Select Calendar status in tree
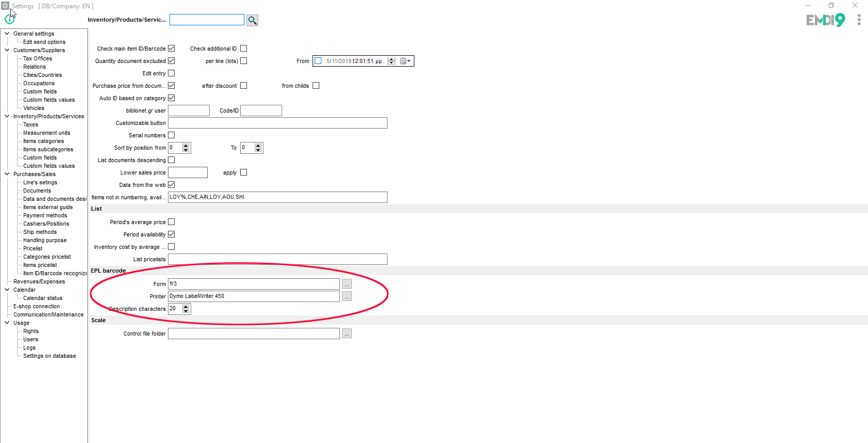The image size is (868, 443). coord(43,298)
